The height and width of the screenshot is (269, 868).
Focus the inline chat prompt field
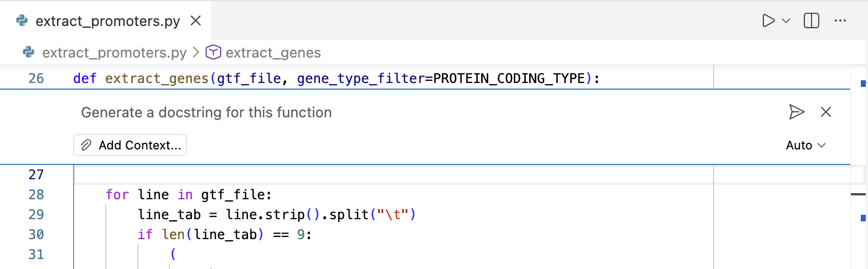[x=387, y=112]
